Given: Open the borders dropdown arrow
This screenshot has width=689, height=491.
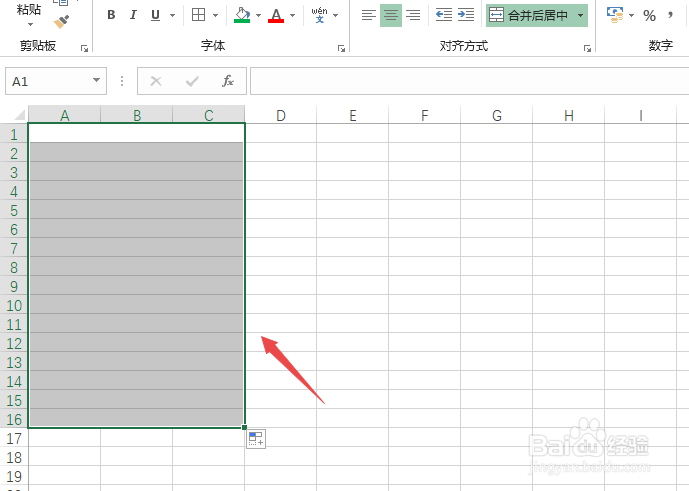Looking at the screenshot, I should click(215, 15).
